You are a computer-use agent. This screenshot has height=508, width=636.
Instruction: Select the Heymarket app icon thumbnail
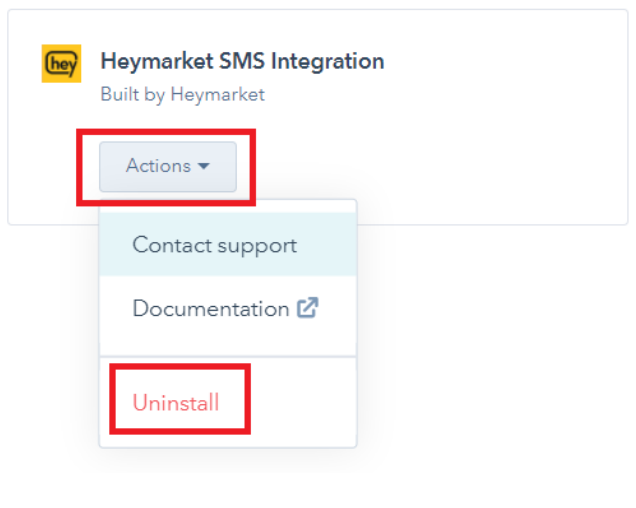coord(61,64)
